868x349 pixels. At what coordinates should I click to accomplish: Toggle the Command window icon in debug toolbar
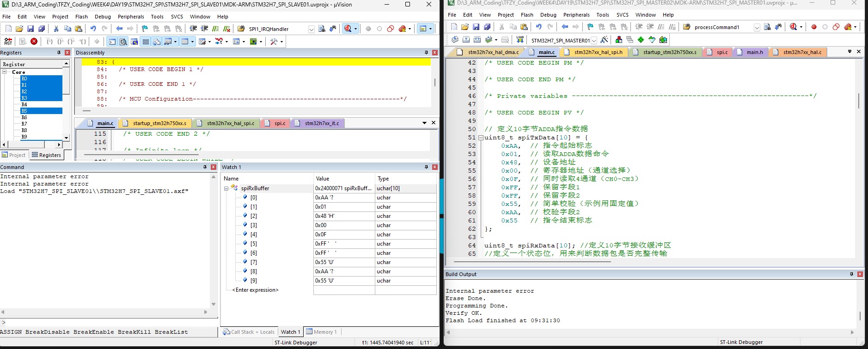112,42
